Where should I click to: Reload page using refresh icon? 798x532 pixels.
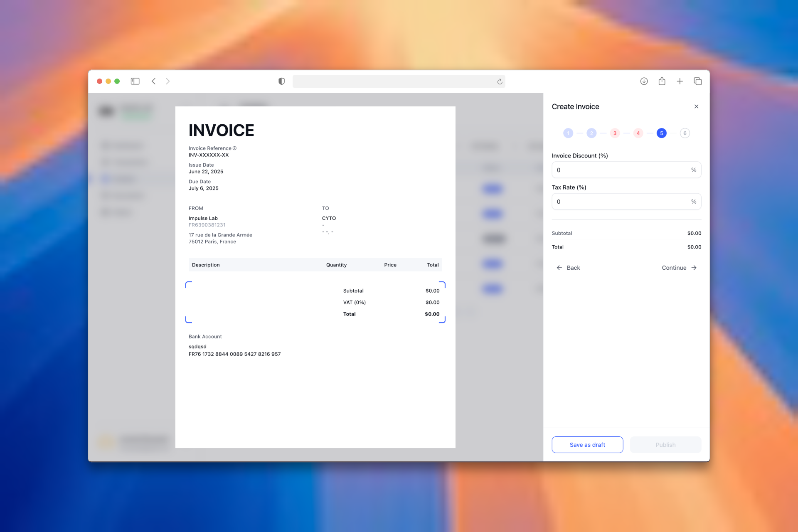coord(500,81)
